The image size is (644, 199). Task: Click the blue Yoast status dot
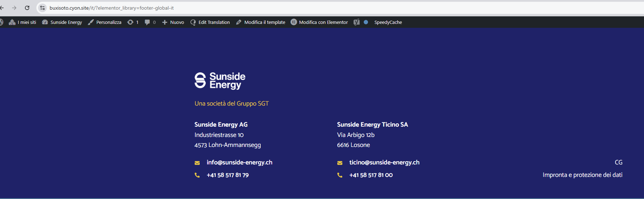(x=366, y=22)
